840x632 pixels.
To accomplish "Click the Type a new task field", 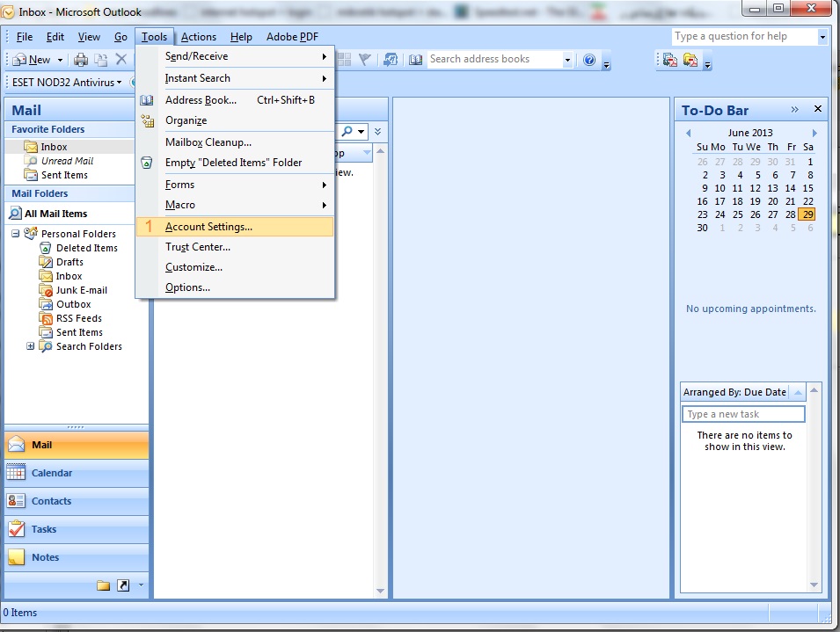I will [x=743, y=414].
